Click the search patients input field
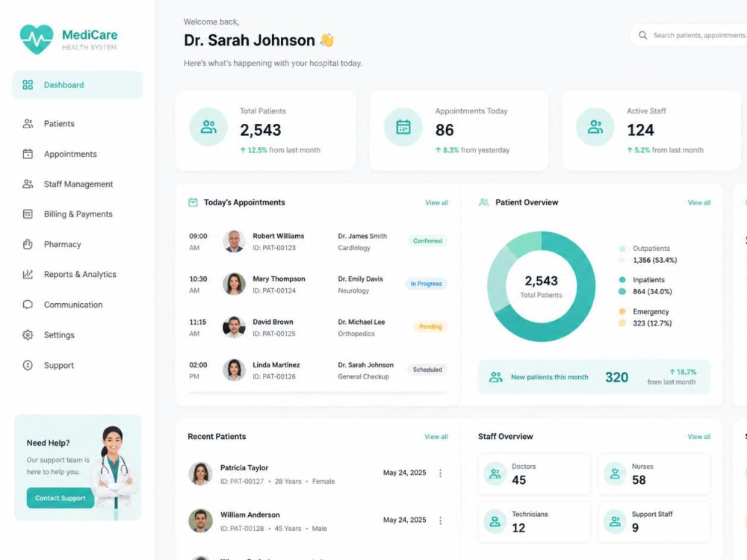This screenshot has height=560, width=747. [689, 35]
